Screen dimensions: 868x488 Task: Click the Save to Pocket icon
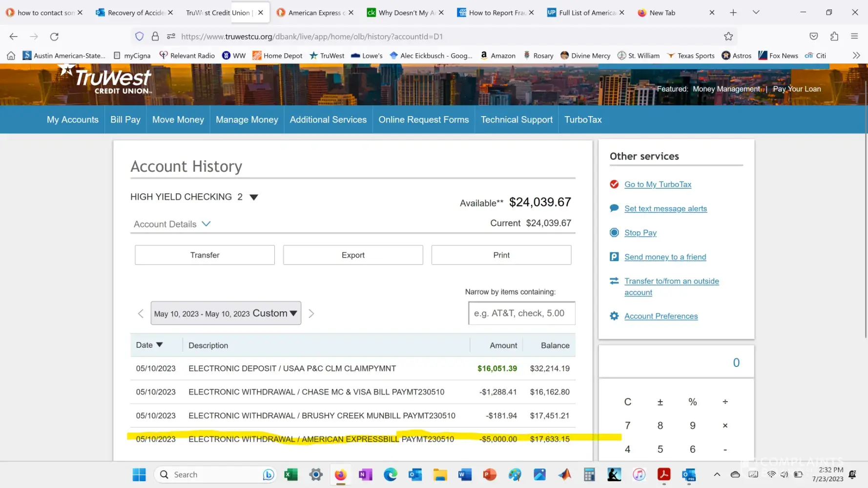point(813,36)
